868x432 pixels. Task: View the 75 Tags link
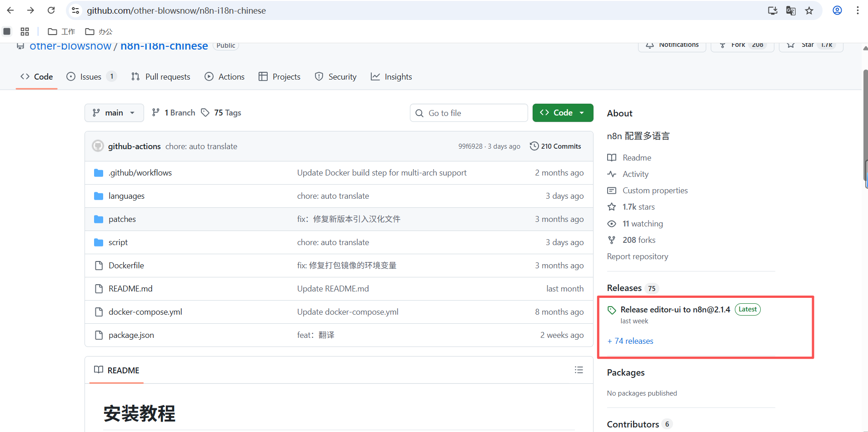tap(221, 113)
